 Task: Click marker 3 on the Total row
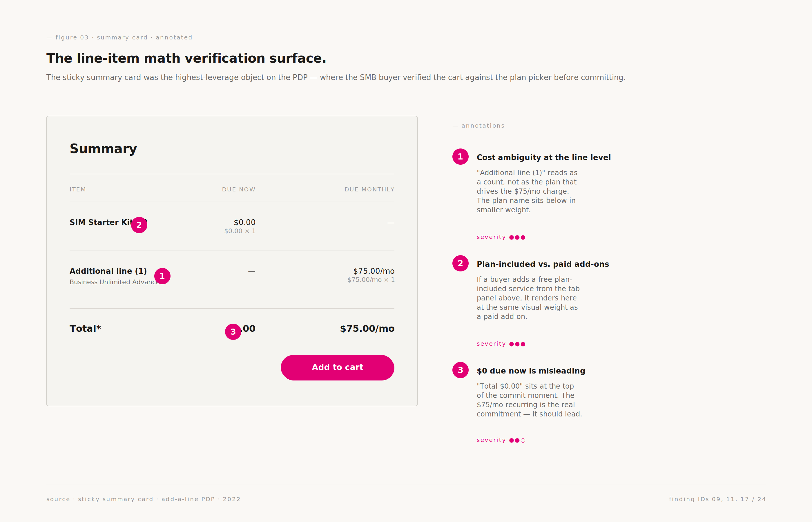click(233, 332)
